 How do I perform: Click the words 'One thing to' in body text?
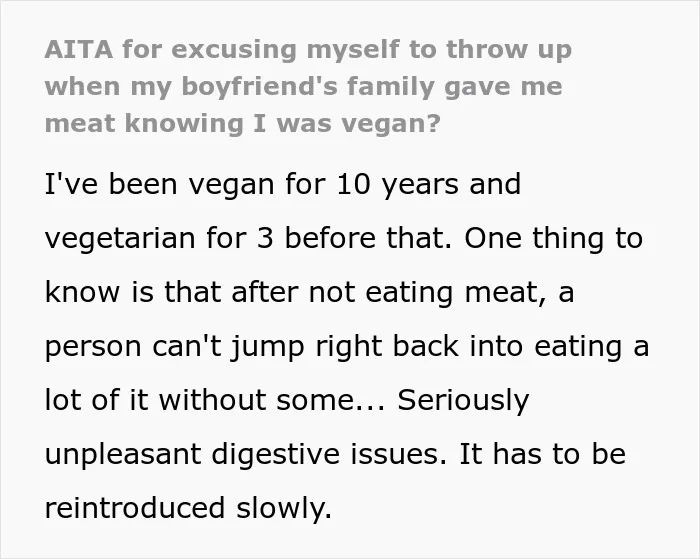pos(554,238)
